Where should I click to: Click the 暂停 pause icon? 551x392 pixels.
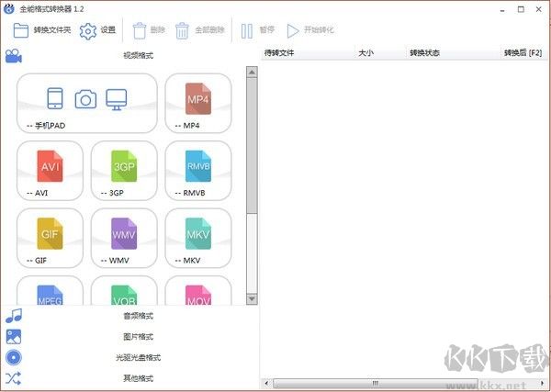pos(247,31)
